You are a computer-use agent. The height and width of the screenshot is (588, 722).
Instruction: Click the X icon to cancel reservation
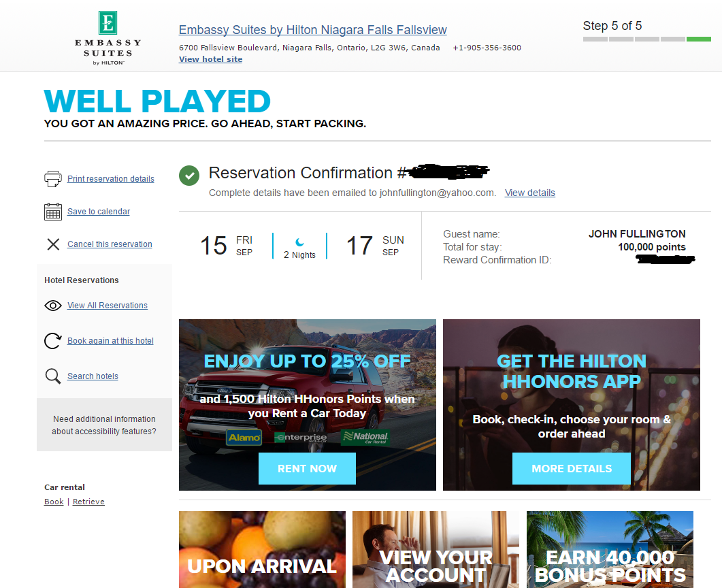[53, 244]
